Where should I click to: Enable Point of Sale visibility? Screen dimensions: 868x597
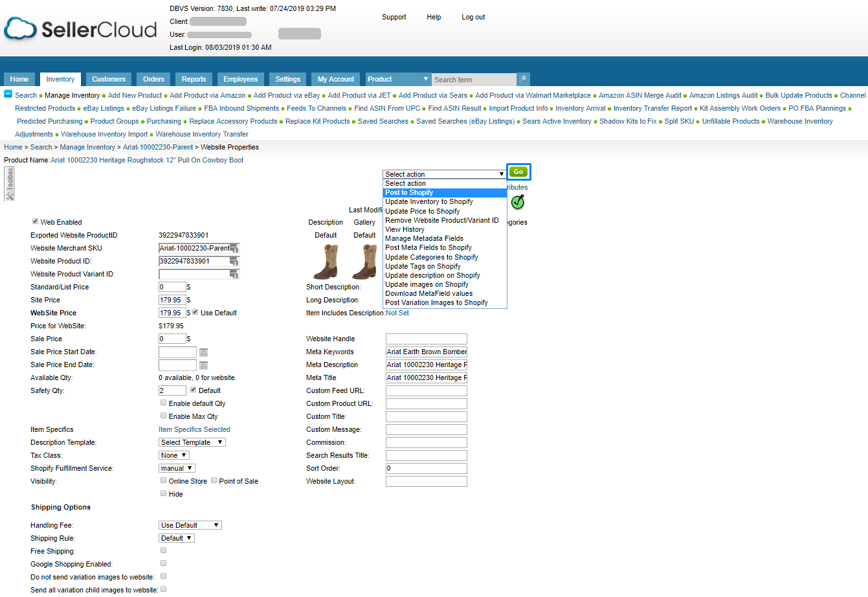click(x=214, y=480)
